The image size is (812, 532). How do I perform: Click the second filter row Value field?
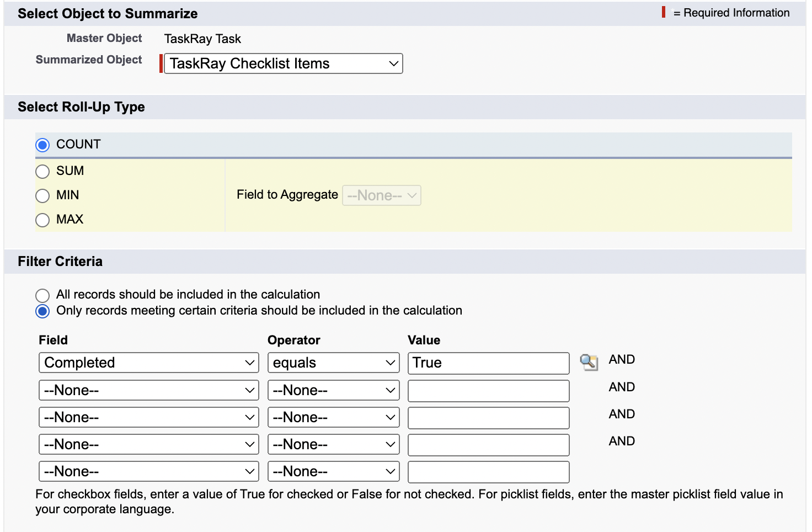(489, 391)
